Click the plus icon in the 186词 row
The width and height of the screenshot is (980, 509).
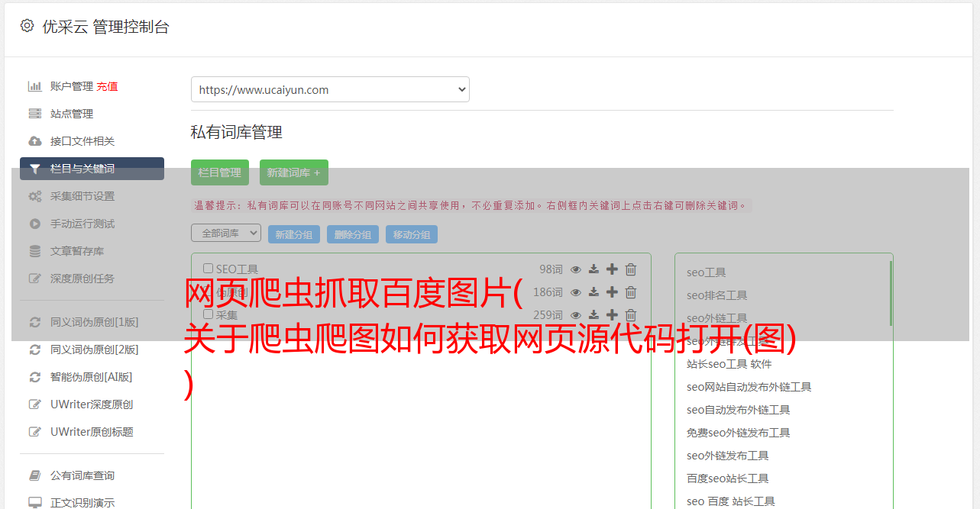tap(612, 292)
